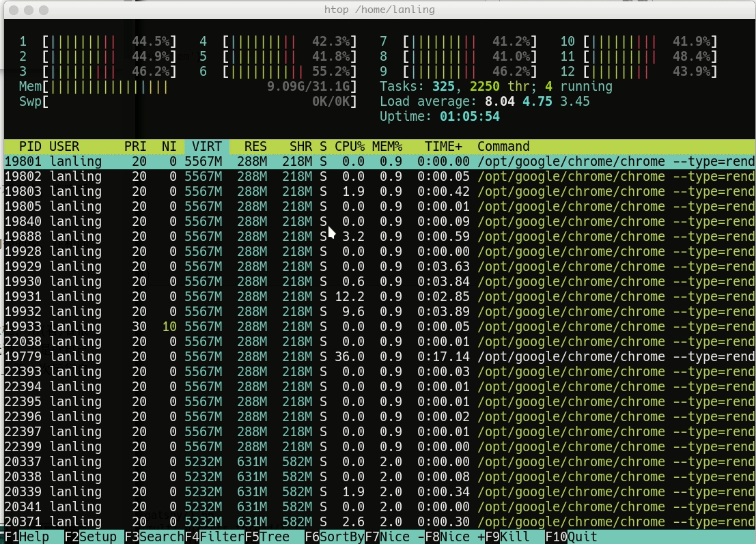The image size is (756, 544).
Task: Click the VIRT column header
Action: 206,147
